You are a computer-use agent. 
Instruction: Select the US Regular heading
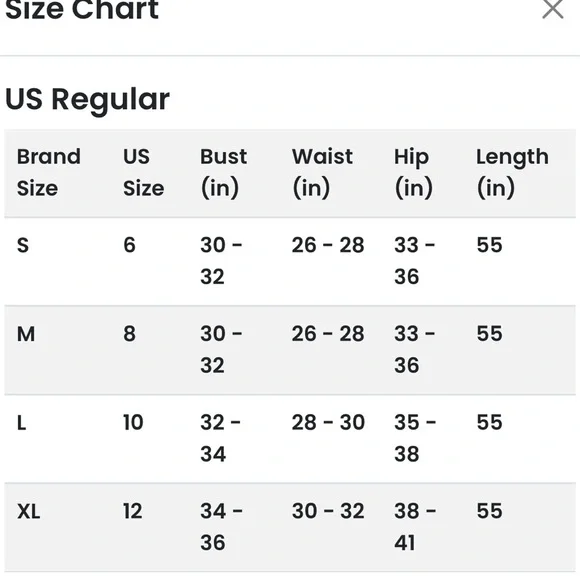coord(87,99)
